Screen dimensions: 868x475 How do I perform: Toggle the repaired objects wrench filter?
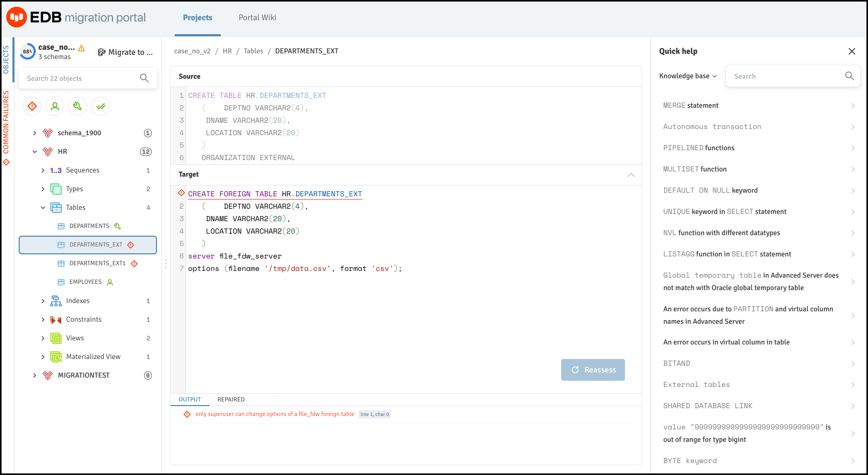(78, 106)
